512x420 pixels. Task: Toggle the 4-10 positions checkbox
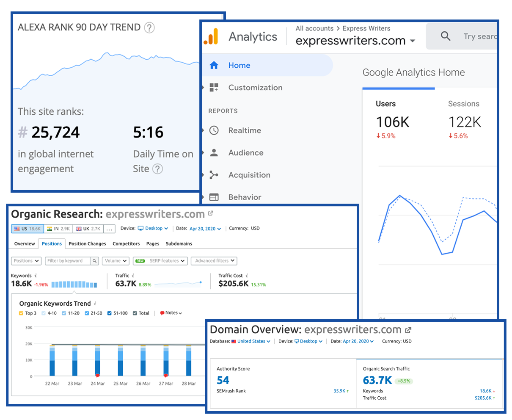44,313
